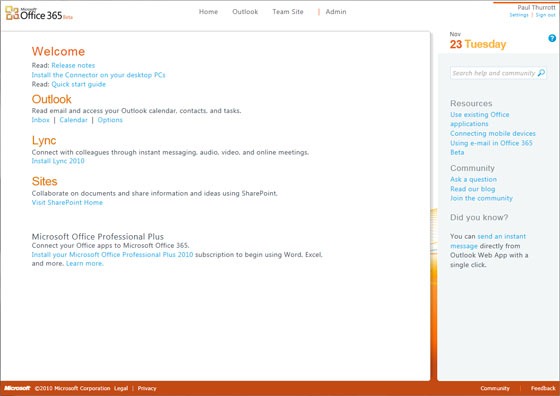This screenshot has width=560, height=396.
Task: Open the Inbox link under Outlook
Action: click(x=40, y=120)
